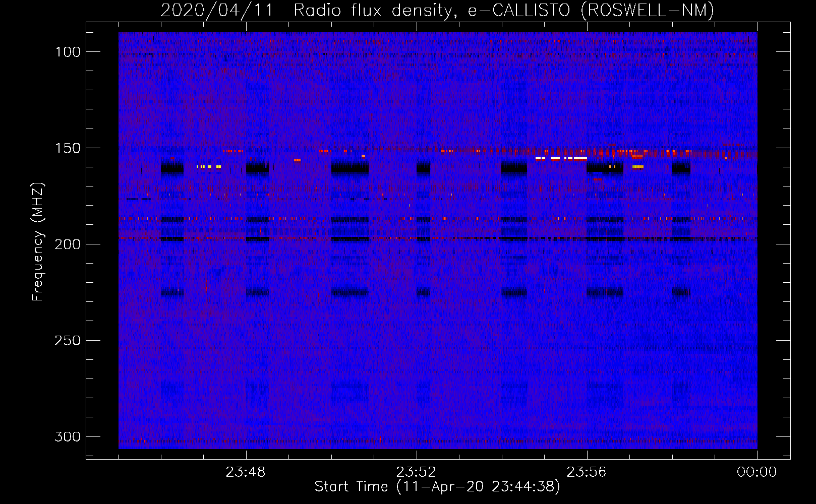The height and width of the screenshot is (504, 816).
Task: Click the Frequency (MHZ) axis label
Action: 38,242
